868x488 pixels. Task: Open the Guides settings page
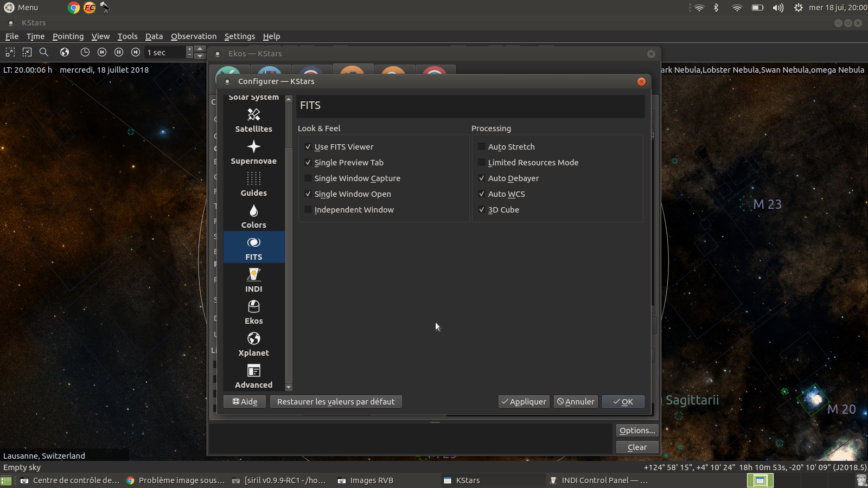click(x=253, y=184)
